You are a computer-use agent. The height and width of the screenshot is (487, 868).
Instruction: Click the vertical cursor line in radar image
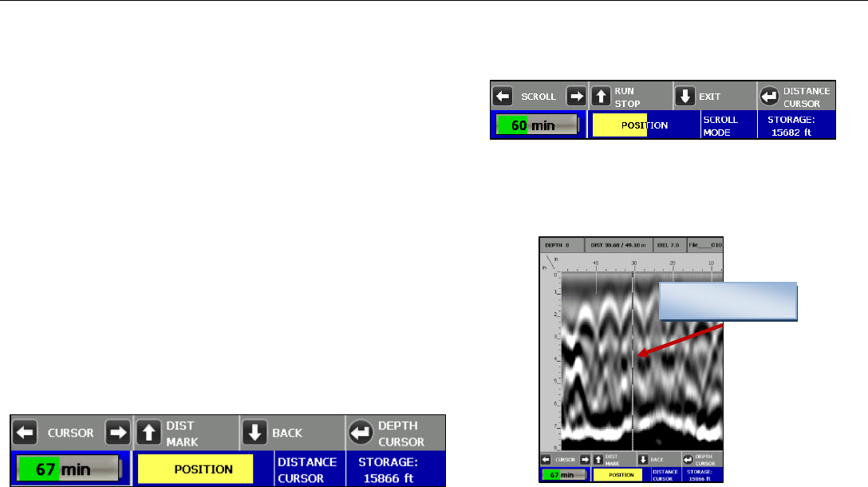tap(633, 360)
